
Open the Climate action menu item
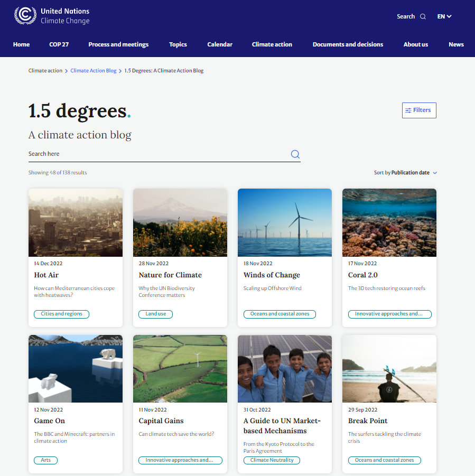(x=272, y=44)
